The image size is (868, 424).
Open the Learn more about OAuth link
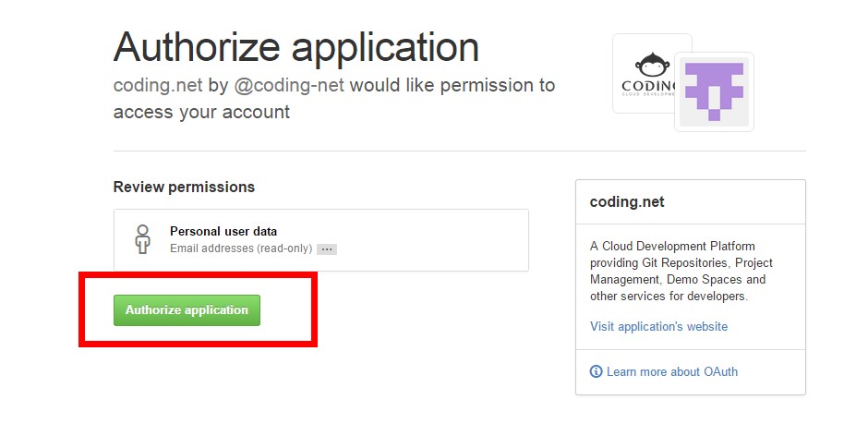[671, 371]
